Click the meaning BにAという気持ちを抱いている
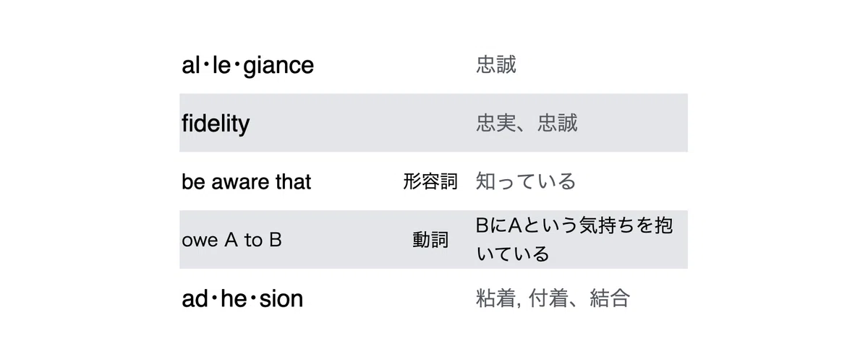This screenshot has width=868, height=341. 574,240
